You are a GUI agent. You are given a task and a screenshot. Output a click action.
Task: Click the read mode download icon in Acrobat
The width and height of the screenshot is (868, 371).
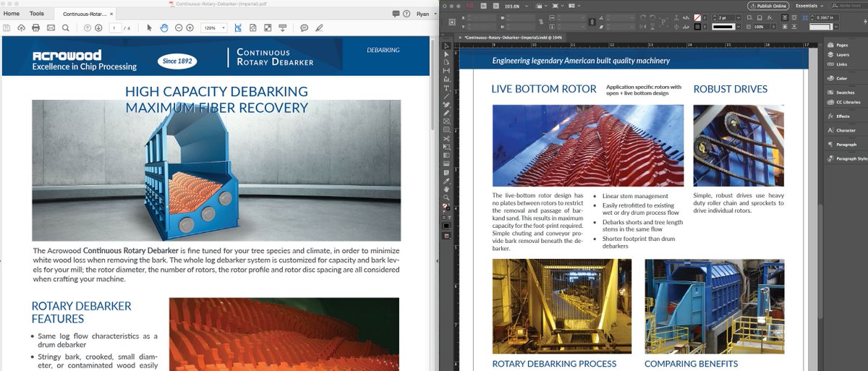pyautogui.click(x=282, y=27)
